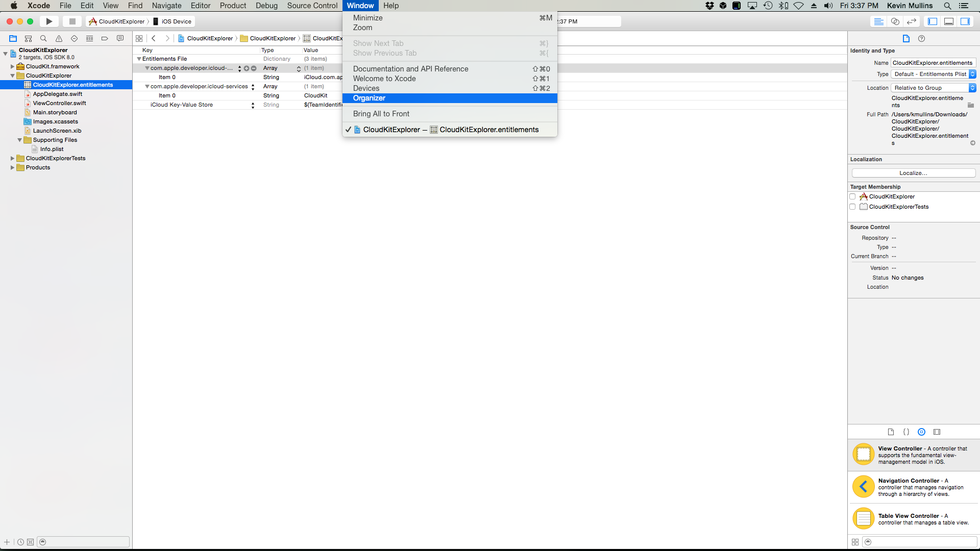
Task: Toggle the Debug area visibility
Action: [949, 21]
